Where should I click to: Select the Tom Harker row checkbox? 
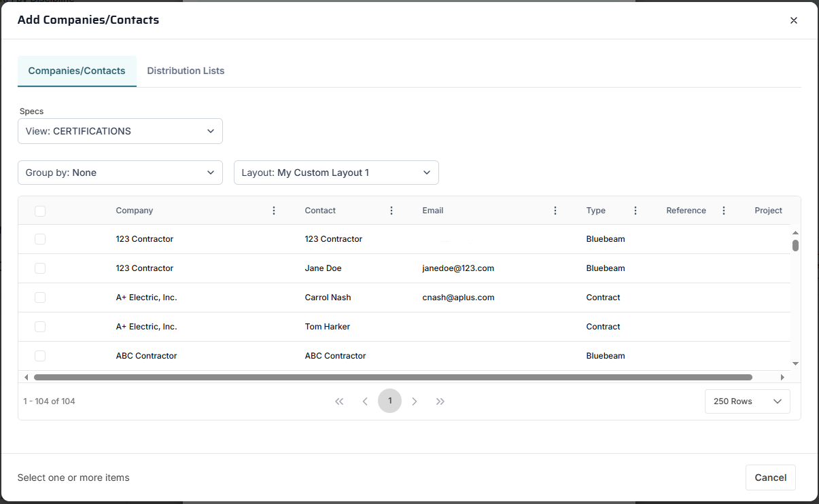pos(40,327)
